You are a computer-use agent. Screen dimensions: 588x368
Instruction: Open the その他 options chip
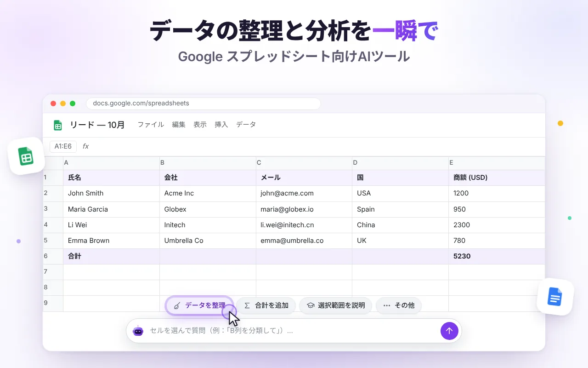pyautogui.click(x=398, y=305)
